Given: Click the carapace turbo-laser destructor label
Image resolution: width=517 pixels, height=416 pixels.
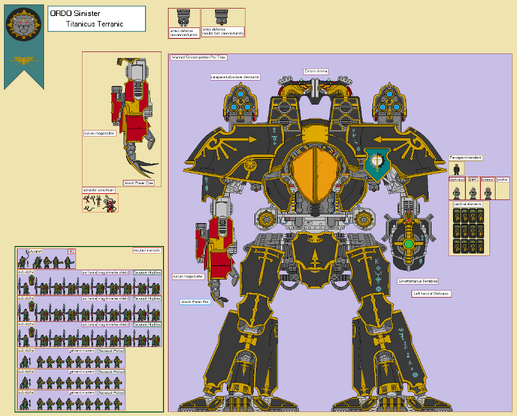Looking at the screenshot, I should tap(235, 77).
